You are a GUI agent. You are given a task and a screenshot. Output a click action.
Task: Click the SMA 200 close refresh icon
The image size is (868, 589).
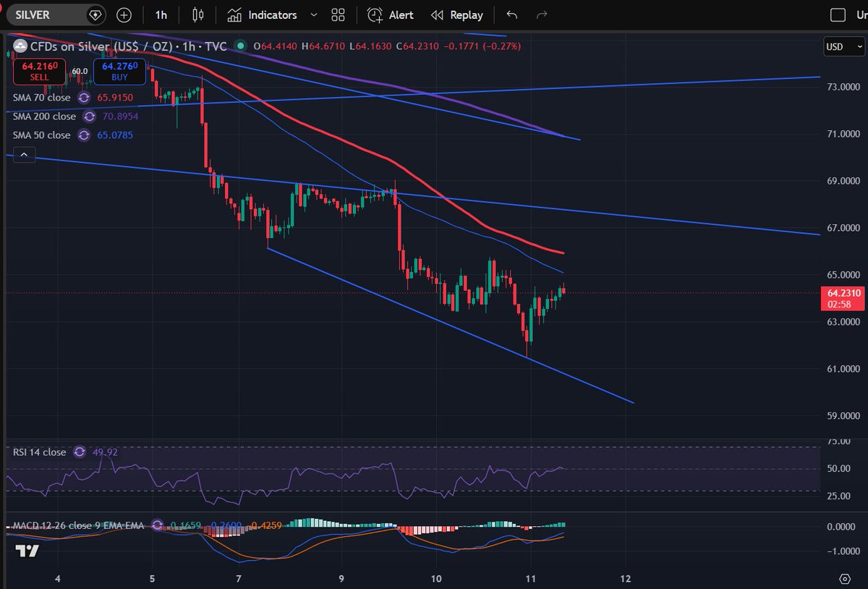pos(89,116)
